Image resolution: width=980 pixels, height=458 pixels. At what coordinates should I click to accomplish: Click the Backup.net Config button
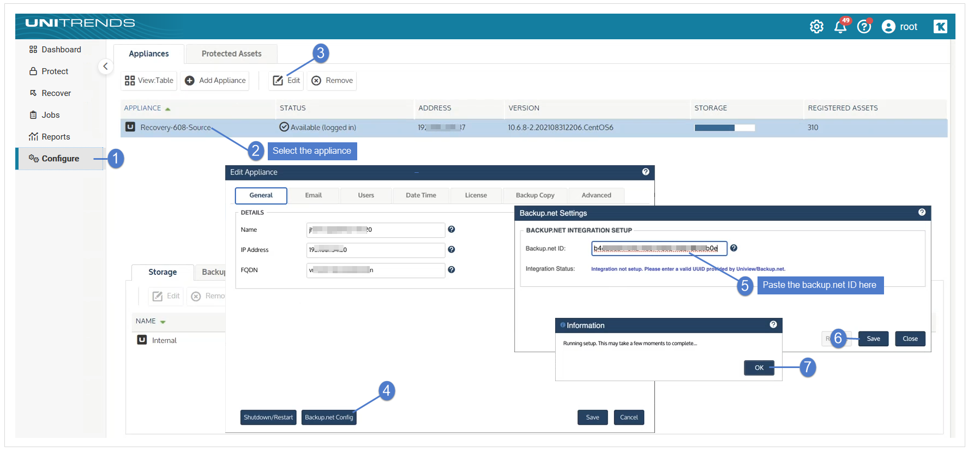pos(329,418)
